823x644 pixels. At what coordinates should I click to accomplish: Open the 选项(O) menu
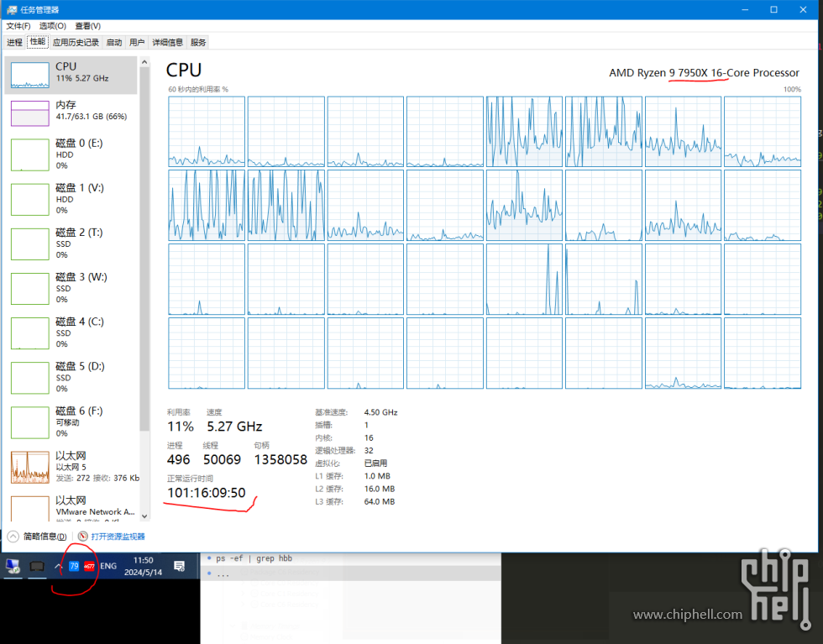coord(52,26)
